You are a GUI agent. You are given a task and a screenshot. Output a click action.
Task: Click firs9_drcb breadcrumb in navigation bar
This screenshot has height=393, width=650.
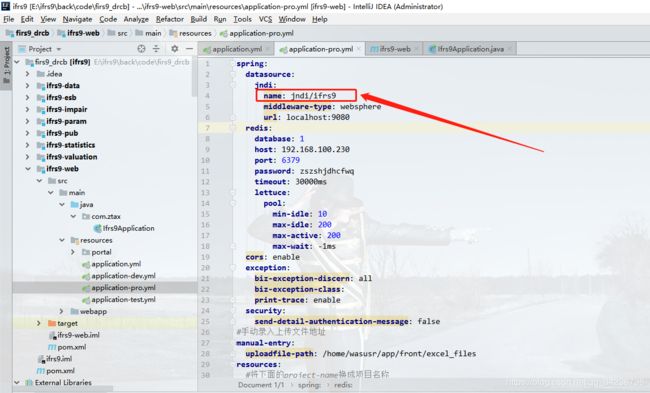(28, 33)
